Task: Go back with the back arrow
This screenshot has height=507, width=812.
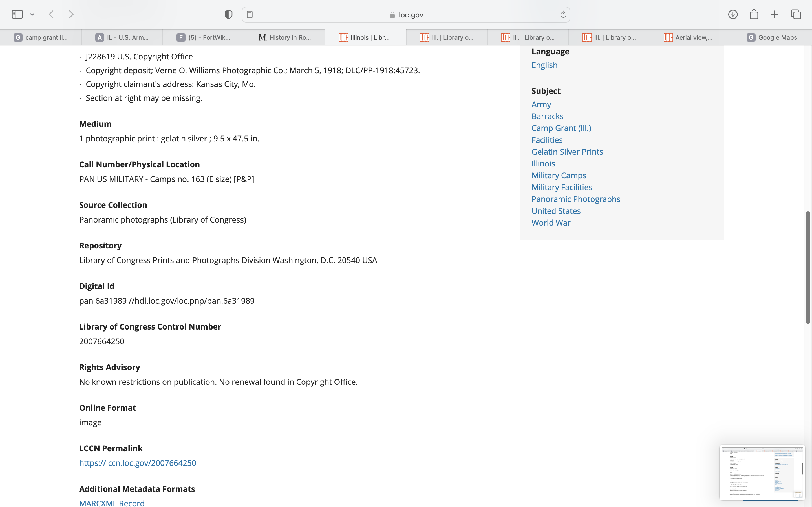Action: coord(51,14)
